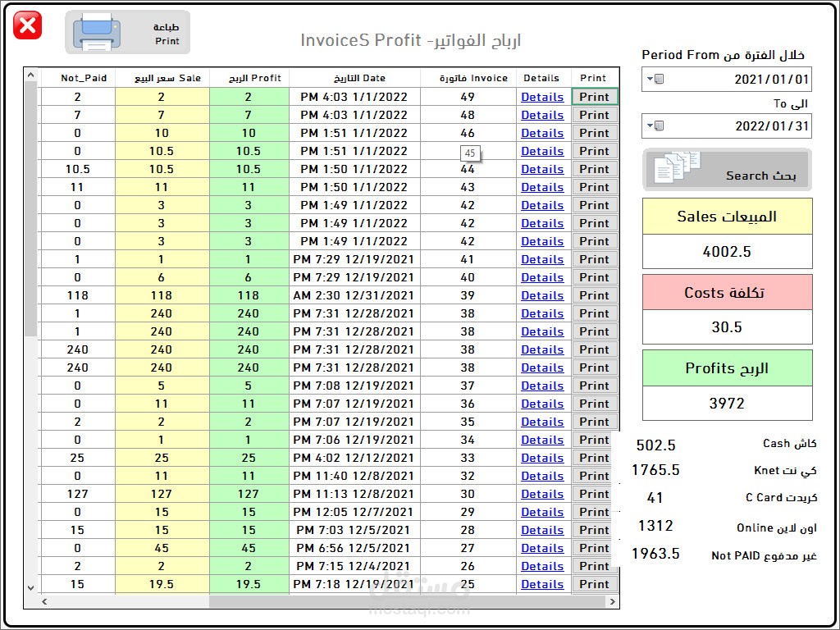This screenshot has height=630, width=840.
Task: Click the To date field 2022/01/31
Action: tap(727, 126)
